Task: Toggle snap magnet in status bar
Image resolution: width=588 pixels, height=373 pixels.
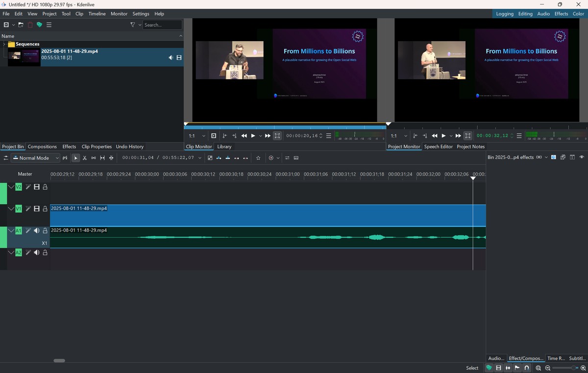Action: [527, 368]
